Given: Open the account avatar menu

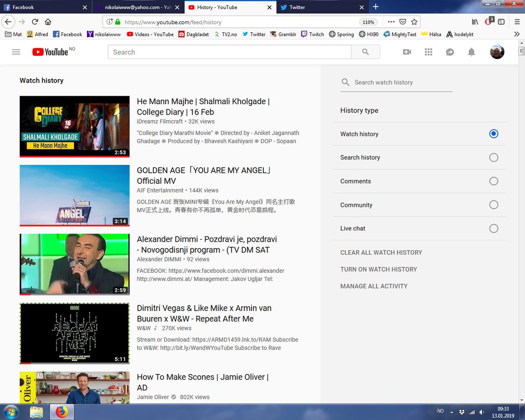Looking at the screenshot, I should tap(497, 52).
